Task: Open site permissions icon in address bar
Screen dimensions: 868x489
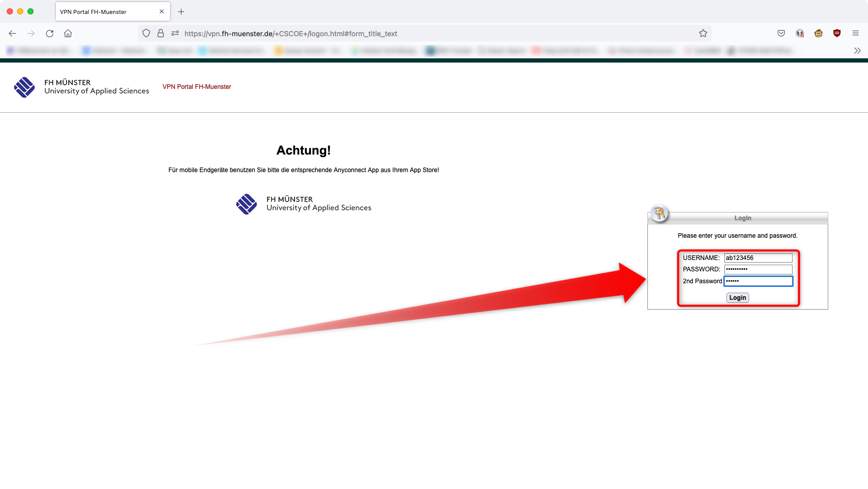Action: 175,34
